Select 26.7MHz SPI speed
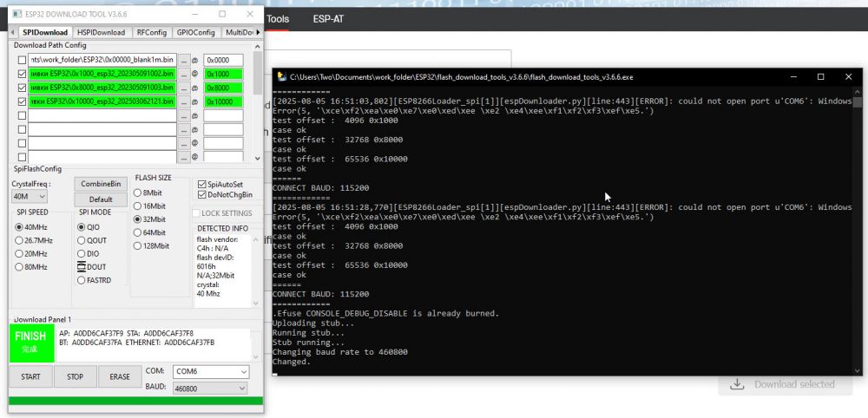This screenshot has width=868, height=418. (19, 240)
